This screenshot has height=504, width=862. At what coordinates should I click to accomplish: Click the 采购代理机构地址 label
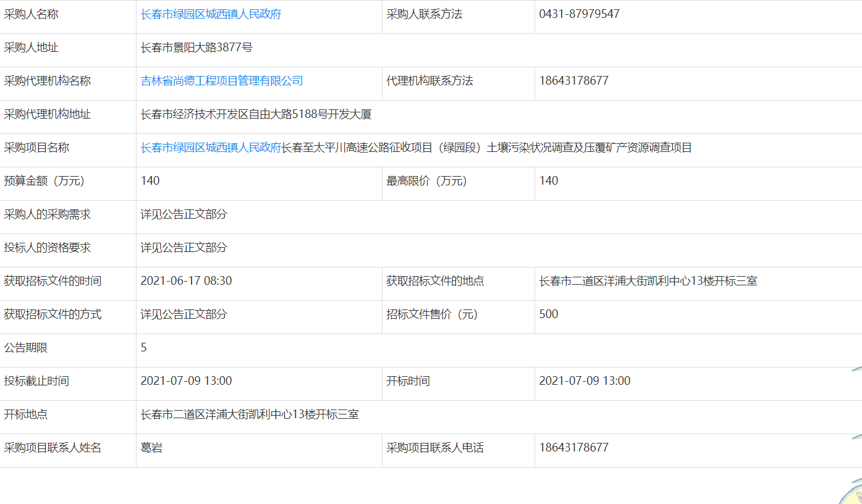click(47, 114)
